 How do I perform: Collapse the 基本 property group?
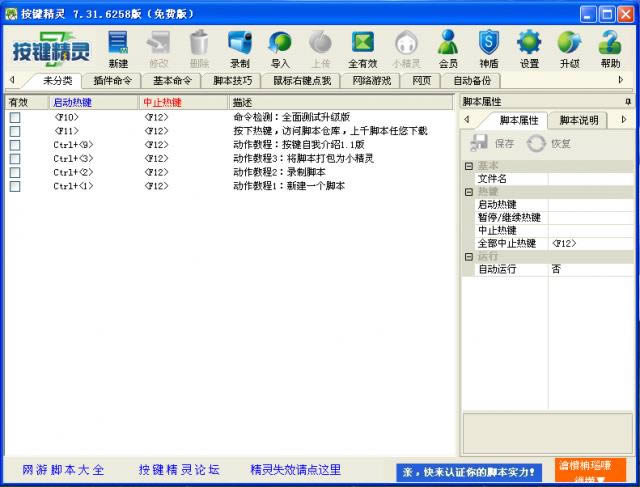pyautogui.click(x=469, y=166)
